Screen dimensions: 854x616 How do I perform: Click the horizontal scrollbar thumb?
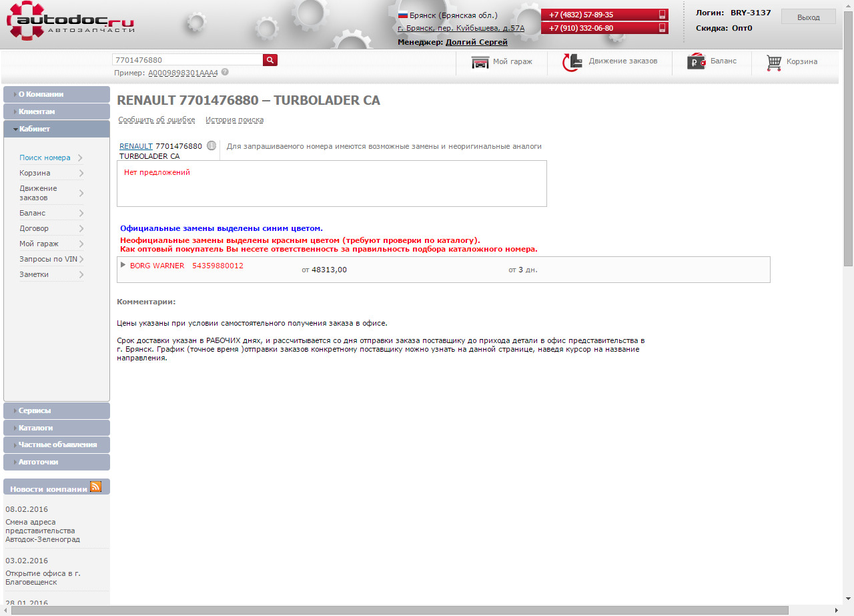click(x=400, y=611)
